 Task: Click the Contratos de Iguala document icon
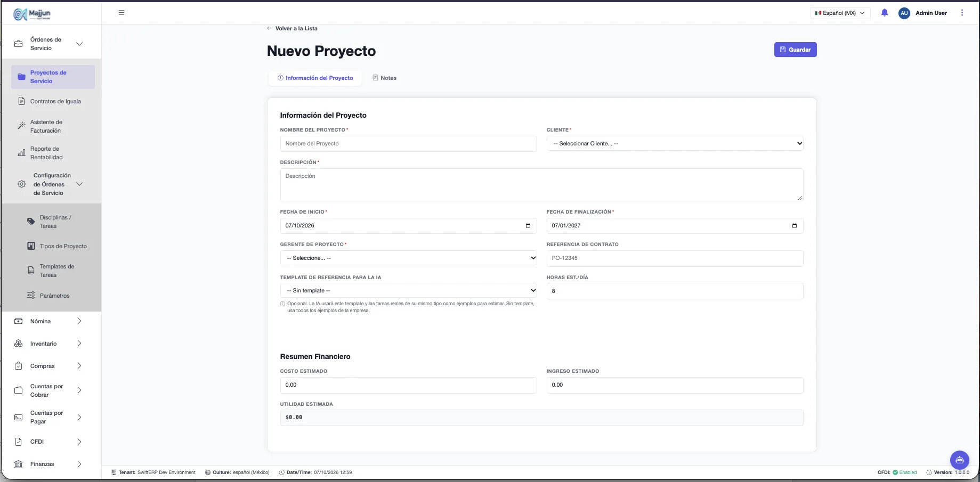pos(21,101)
